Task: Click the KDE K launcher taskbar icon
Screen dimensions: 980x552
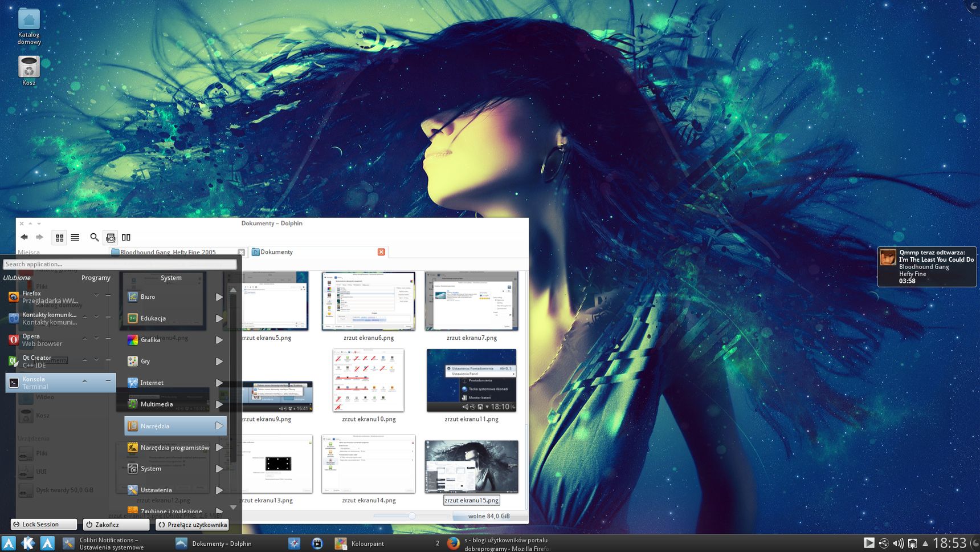Action: coord(28,543)
